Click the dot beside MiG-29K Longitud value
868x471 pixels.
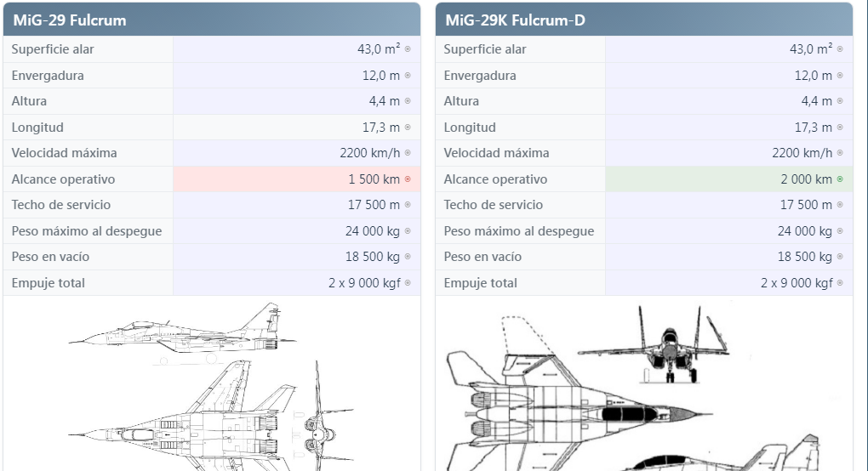click(x=840, y=128)
